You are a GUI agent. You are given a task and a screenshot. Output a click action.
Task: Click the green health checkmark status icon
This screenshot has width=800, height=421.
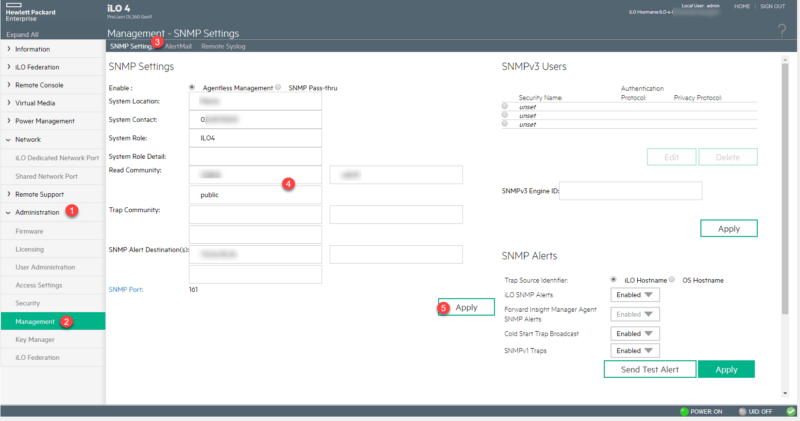(791, 411)
